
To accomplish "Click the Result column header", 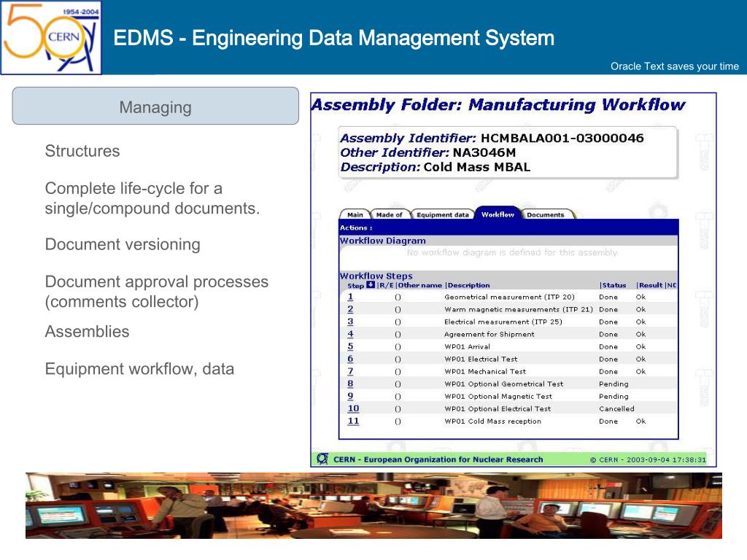I will point(650,285).
